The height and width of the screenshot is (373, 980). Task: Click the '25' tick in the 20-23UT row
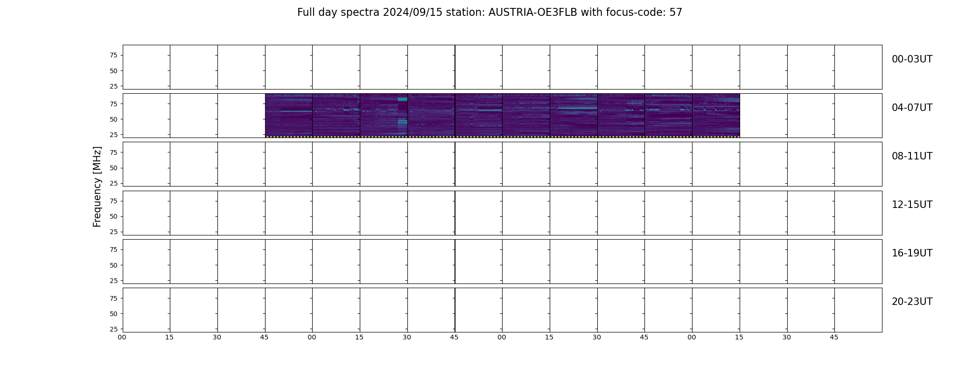pyautogui.click(x=113, y=329)
